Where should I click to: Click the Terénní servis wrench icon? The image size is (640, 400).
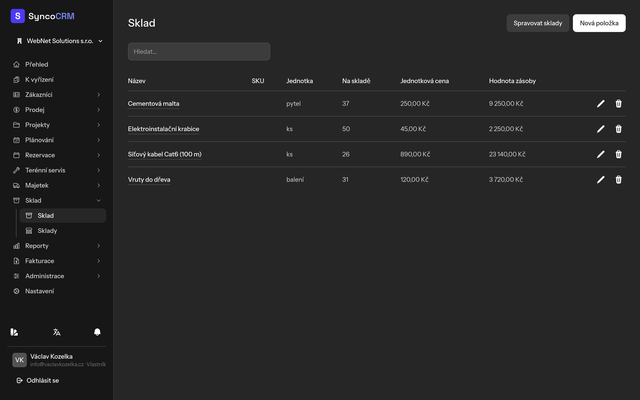16,170
